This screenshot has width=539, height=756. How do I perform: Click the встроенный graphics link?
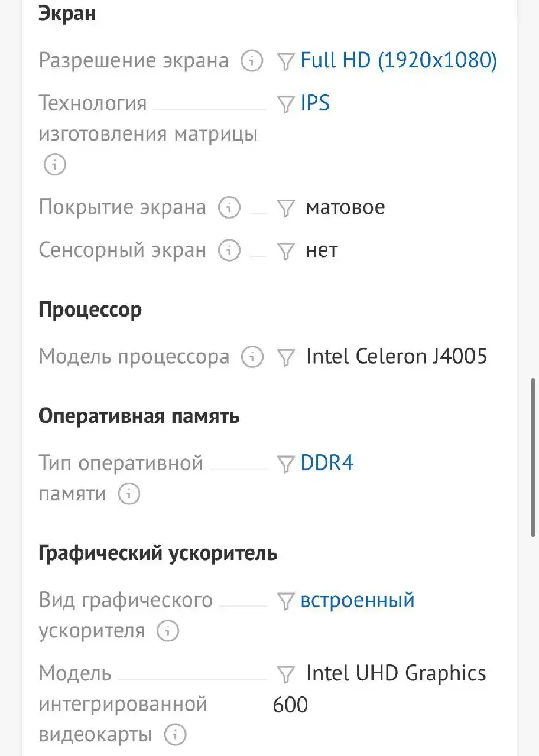357,600
